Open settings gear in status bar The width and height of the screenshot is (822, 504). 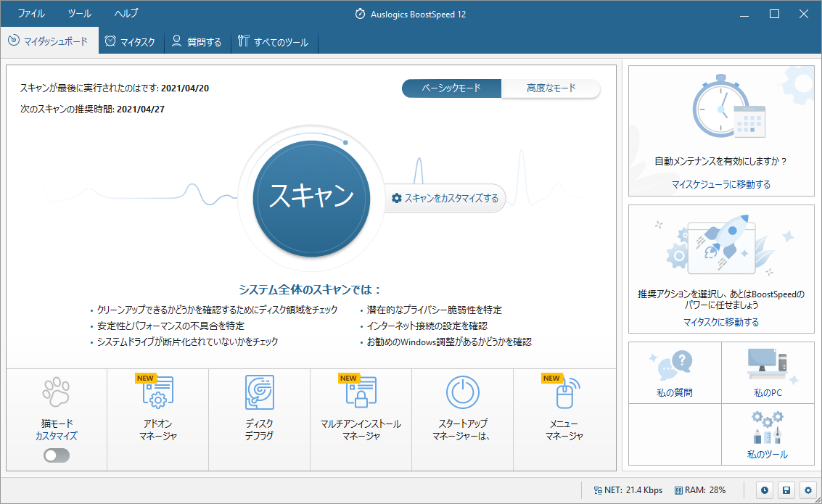[x=807, y=490]
